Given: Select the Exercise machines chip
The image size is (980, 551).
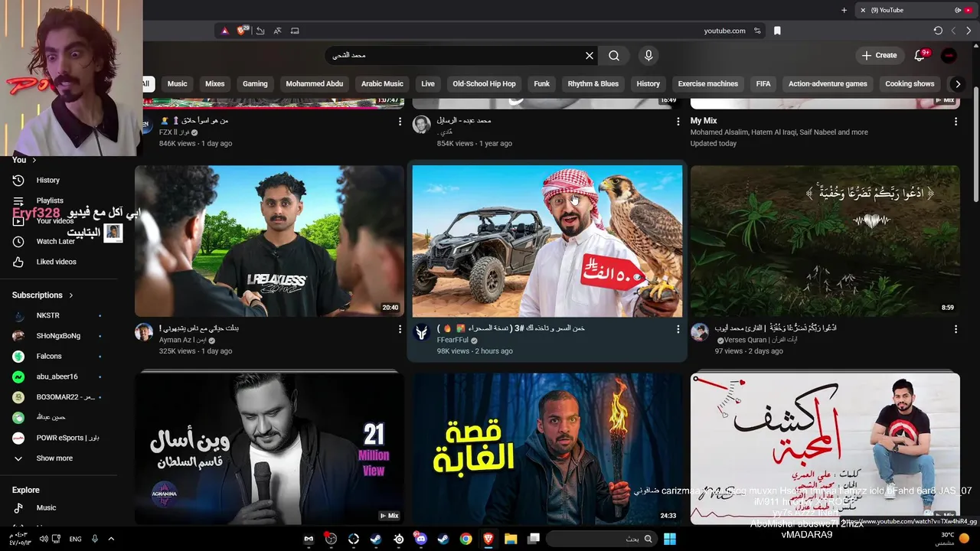Looking at the screenshot, I should point(708,84).
